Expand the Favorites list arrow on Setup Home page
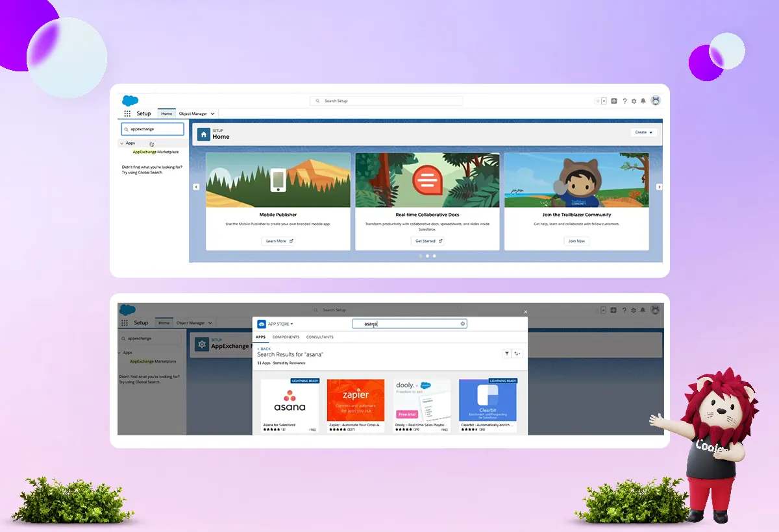 [604, 101]
